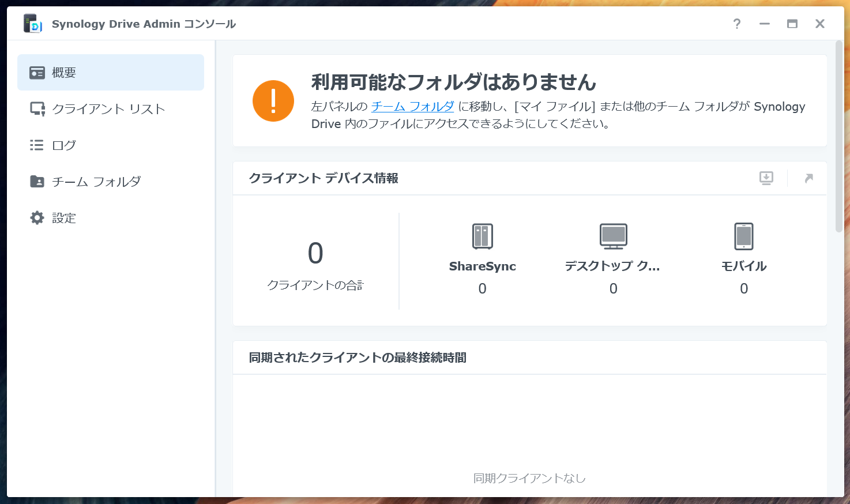Click the 同期クライアントなし placeholder text
This screenshot has width=850, height=504.
point(529,477)
